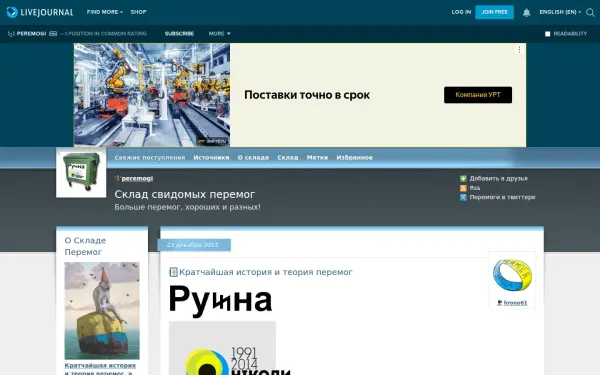
Task: Click the orange RSS feed icon
Action: (463, 188)
